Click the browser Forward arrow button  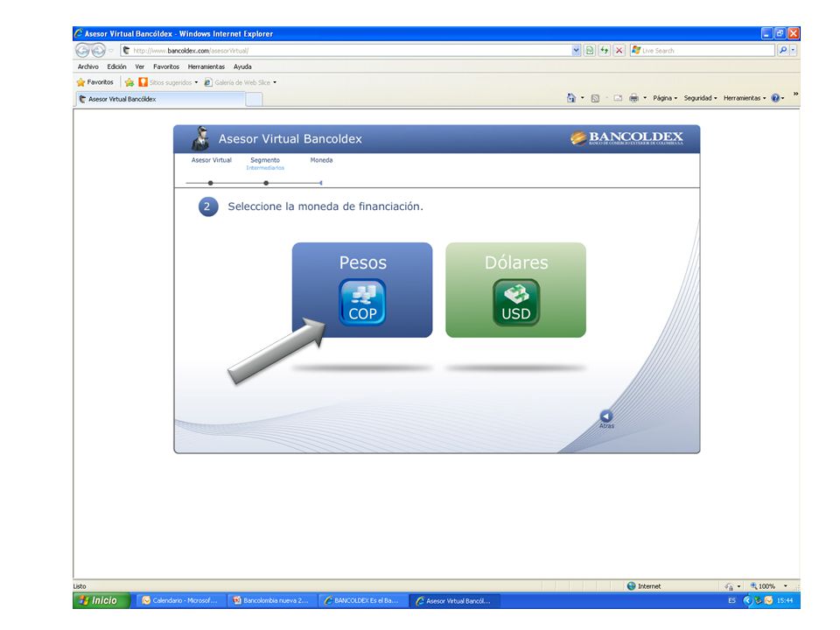(99, 51)
